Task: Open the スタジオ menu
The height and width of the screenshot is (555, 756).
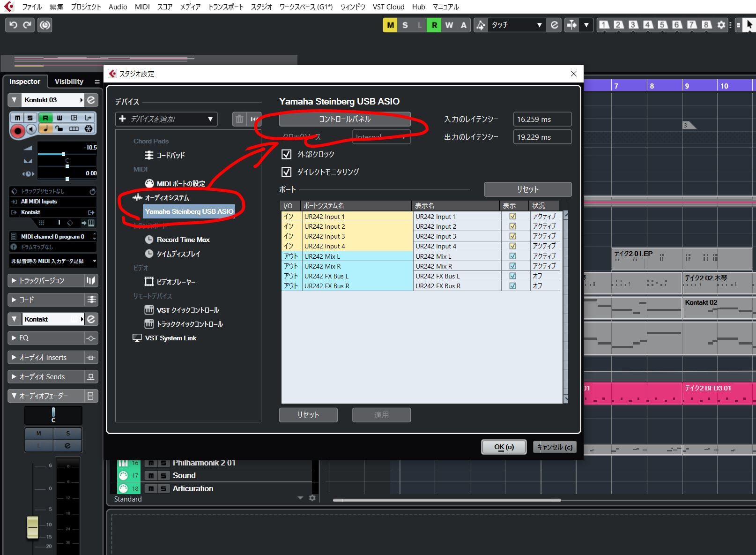Action: pos(261,7)
